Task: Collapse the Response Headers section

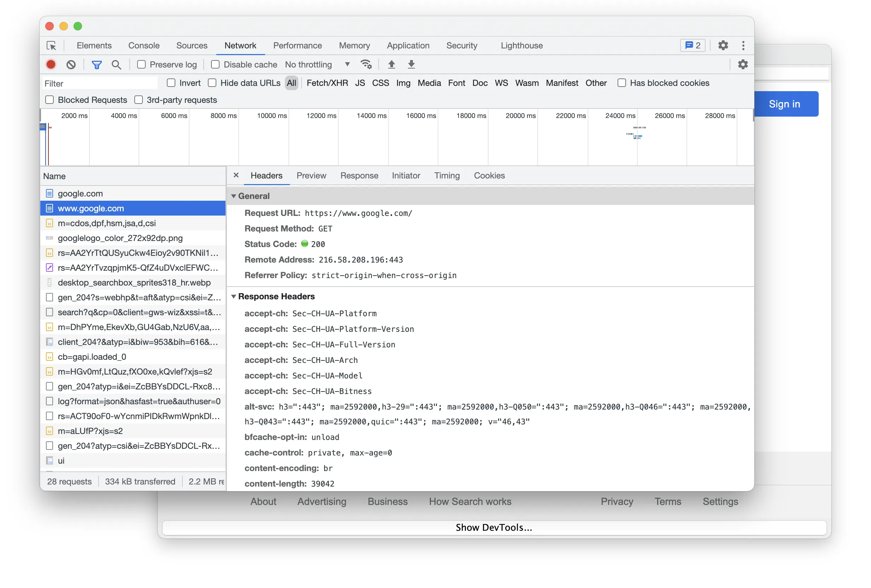Action: pos(234,296)
